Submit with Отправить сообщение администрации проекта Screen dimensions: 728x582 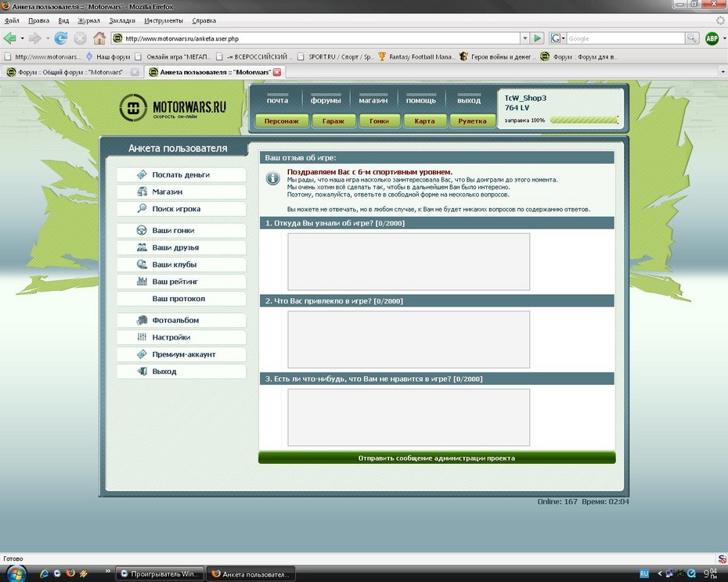click(437, 458)
